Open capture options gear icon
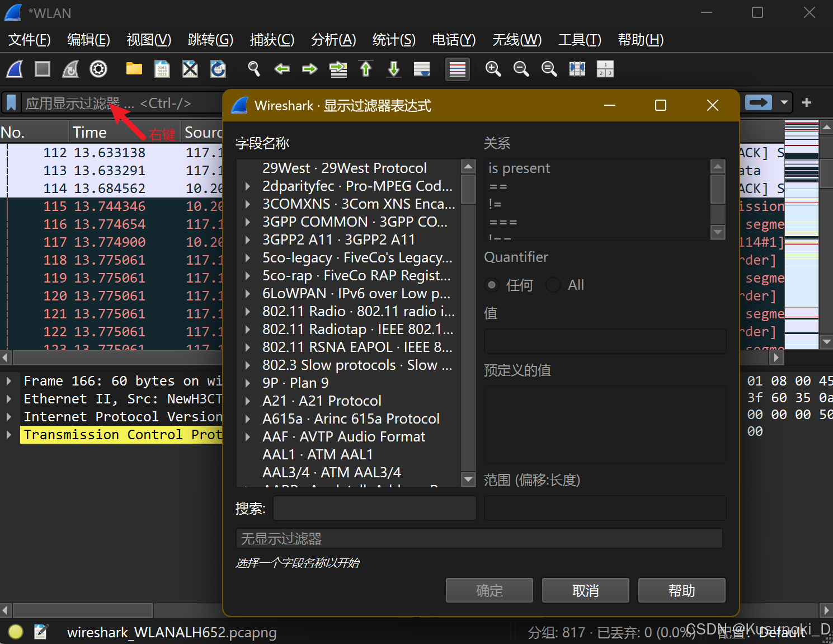Viewport: 833px width, 644px height. click(98, 69)
